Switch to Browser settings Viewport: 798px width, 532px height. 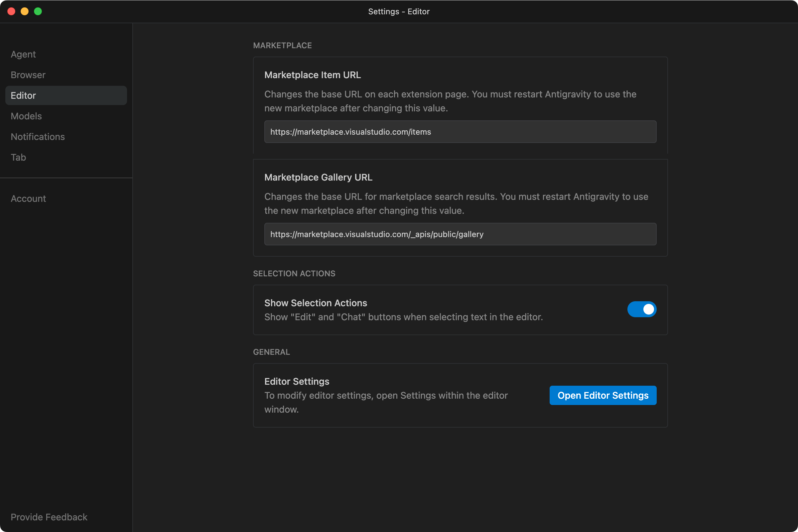[28, 75]
